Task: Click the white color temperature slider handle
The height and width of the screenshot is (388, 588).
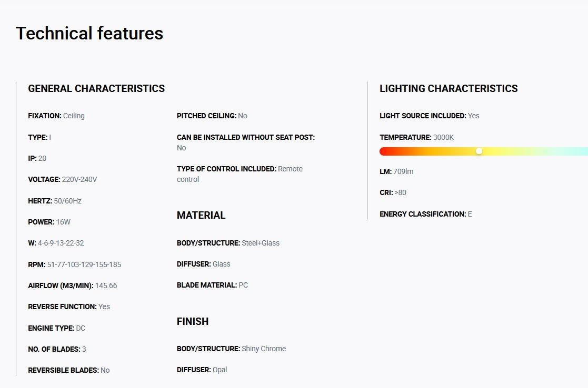Action: [x=479, y=151]
